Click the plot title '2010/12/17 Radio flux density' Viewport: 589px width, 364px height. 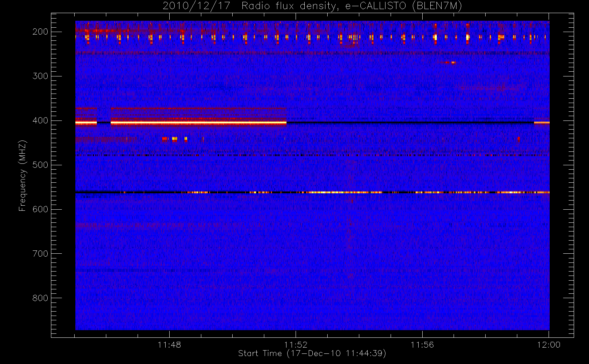click(x=312, y=6)
